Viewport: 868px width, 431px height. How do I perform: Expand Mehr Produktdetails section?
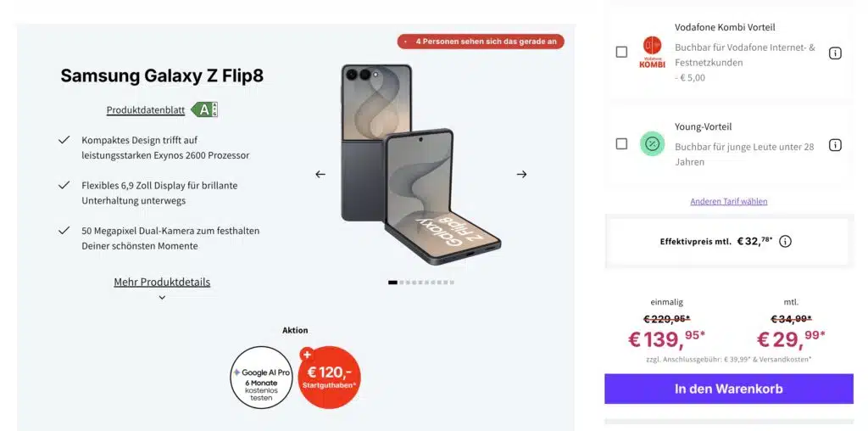tap(162, 282)
